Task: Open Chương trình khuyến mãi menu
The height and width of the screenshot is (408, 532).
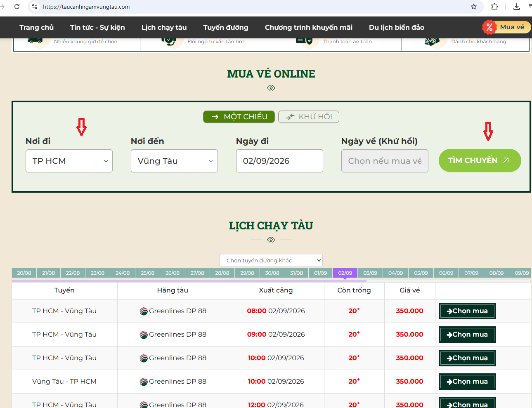Action: [309, 27]
